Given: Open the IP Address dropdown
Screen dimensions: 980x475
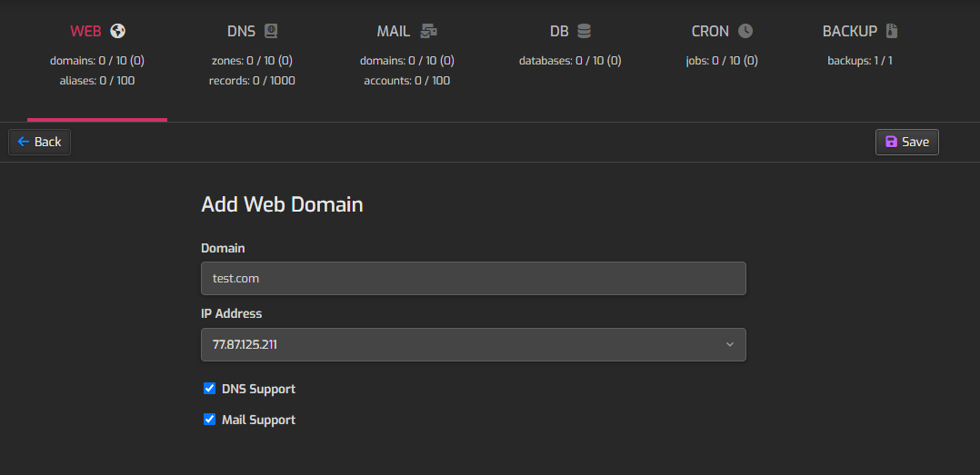Looking at the screenshot, I should pos(473,344).
